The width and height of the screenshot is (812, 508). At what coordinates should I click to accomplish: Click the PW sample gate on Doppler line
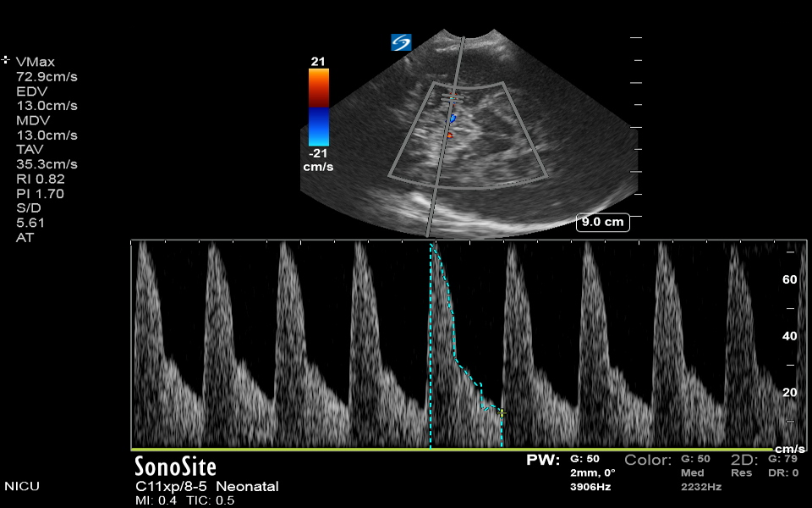[x=447, y=99]
